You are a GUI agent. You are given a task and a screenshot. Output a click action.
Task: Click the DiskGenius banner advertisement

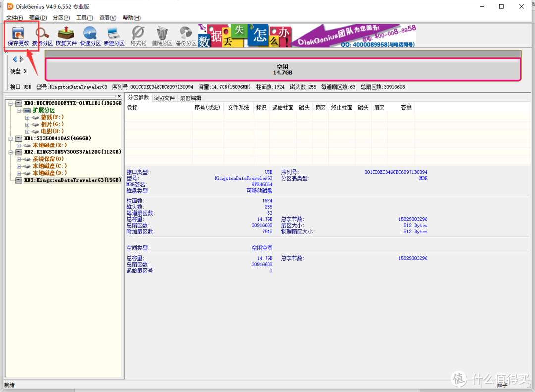click(x=308, y=36)
